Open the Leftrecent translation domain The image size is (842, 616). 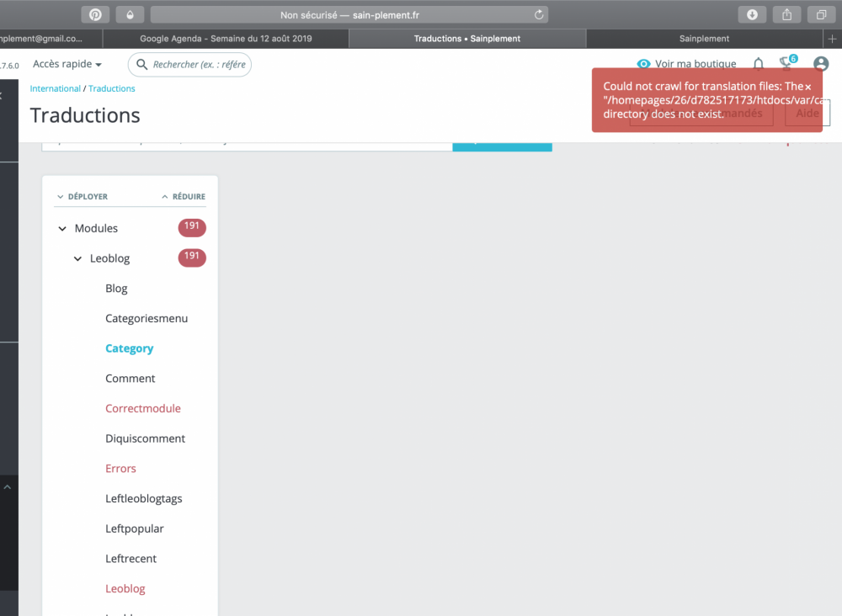[x=131, y=559]
